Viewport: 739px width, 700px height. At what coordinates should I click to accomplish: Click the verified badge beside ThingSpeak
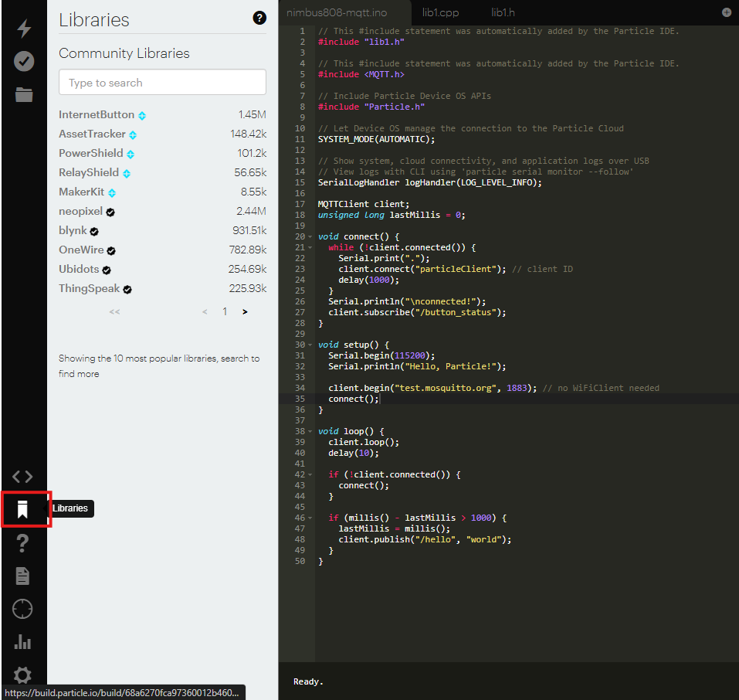pos(127,290)
